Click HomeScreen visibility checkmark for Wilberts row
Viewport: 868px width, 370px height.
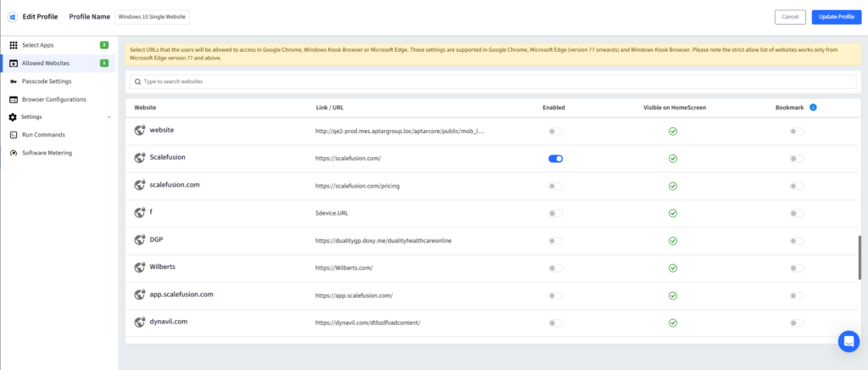coord(672,268)
